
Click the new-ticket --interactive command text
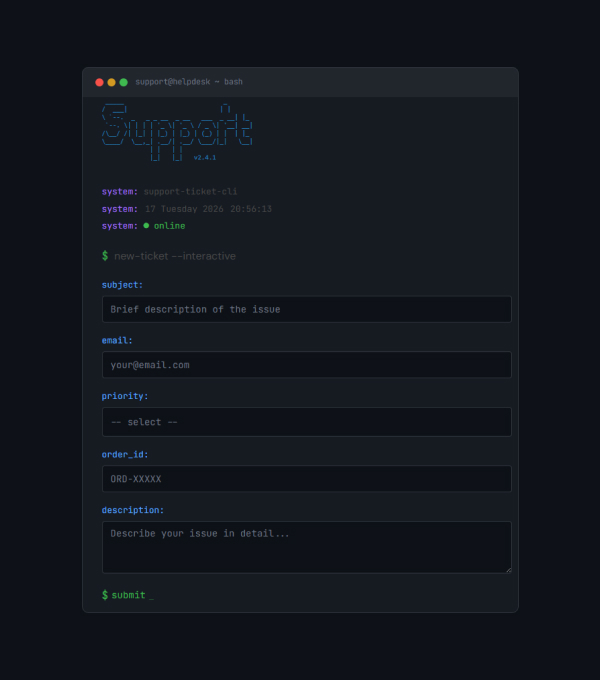point(175,256)
